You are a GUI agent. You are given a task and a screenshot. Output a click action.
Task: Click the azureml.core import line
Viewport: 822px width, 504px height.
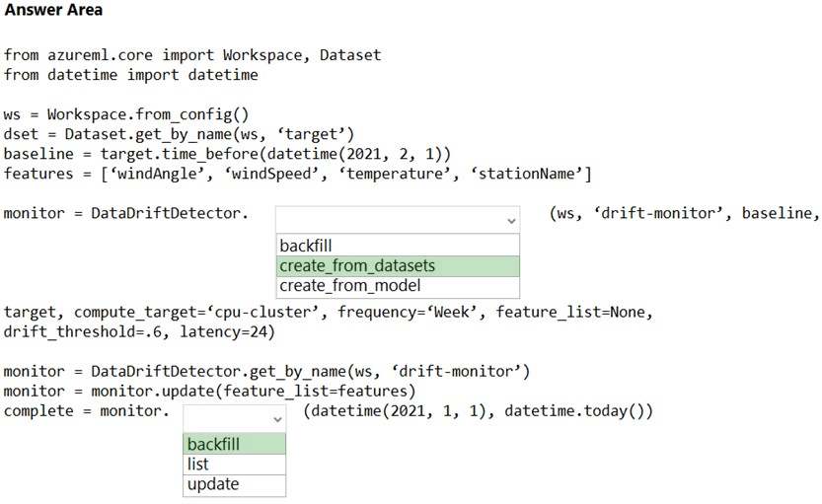tap(192, 55)
